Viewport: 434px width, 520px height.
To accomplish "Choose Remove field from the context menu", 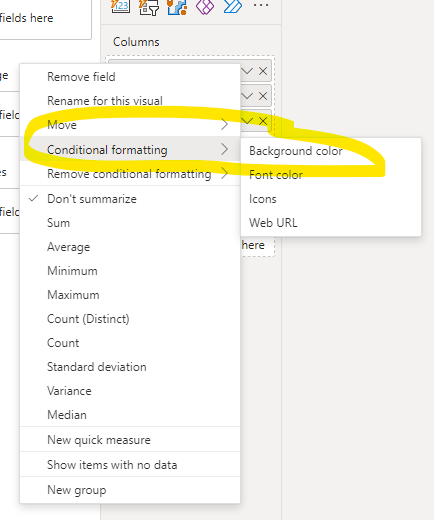I will click(x=130, y=77).
